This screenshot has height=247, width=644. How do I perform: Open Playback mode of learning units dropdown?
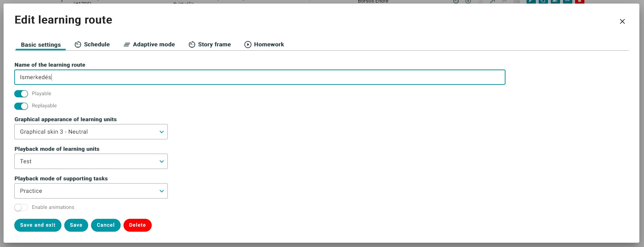91,161
